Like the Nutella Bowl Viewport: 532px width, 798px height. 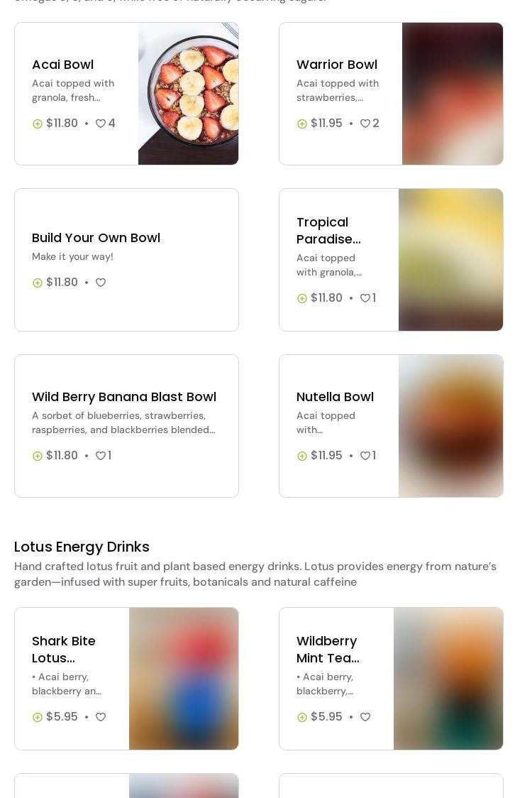pyautogui.click(x=365, y=456)
